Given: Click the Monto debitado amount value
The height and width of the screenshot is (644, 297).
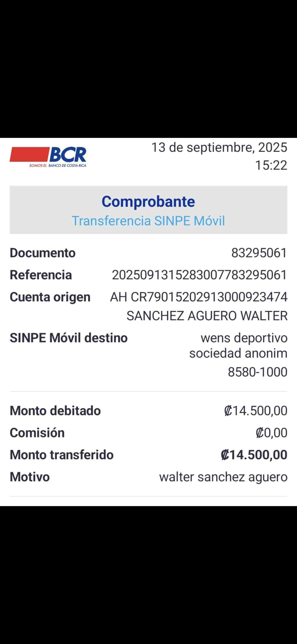Looking at the screenshot, I should (x=256, y=411).
